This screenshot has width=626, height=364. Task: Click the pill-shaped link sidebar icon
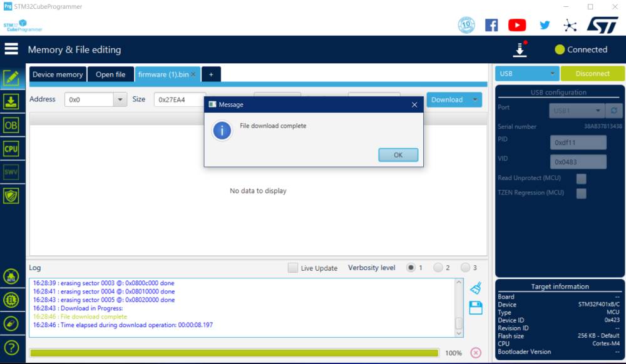(11, 323)
